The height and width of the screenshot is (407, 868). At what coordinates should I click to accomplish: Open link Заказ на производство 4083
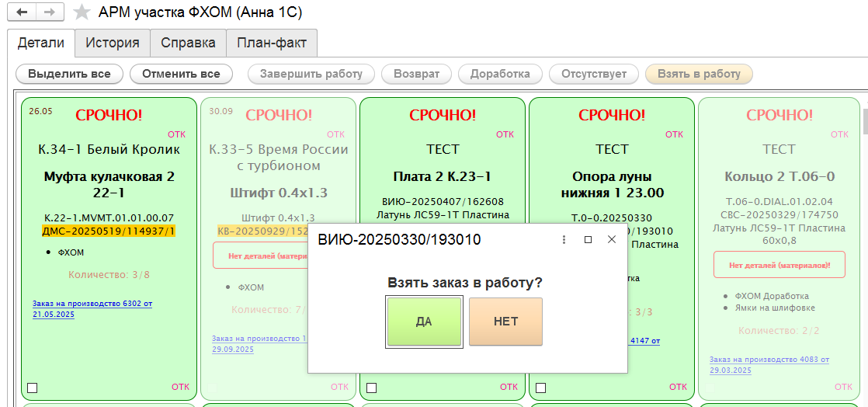point(769,360)
